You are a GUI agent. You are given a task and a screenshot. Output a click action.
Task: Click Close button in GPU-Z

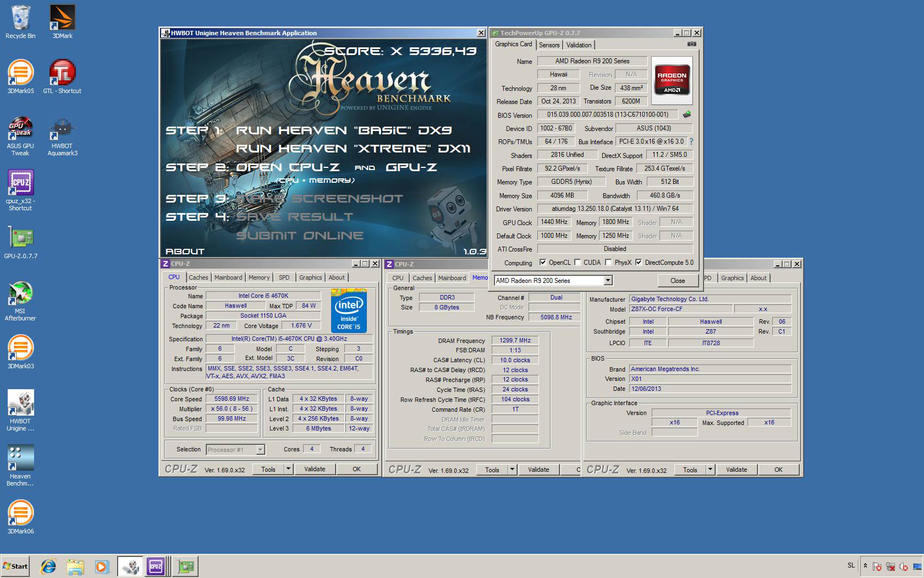click(678, 281)
